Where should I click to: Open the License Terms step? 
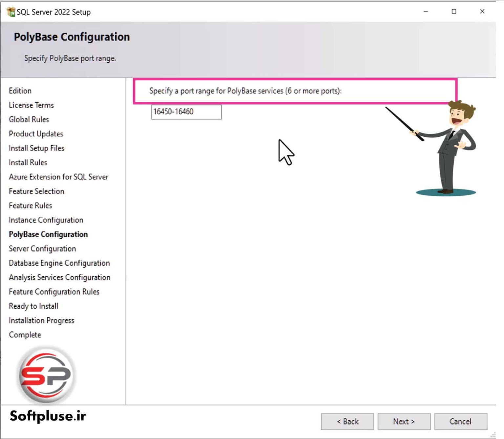31,105
